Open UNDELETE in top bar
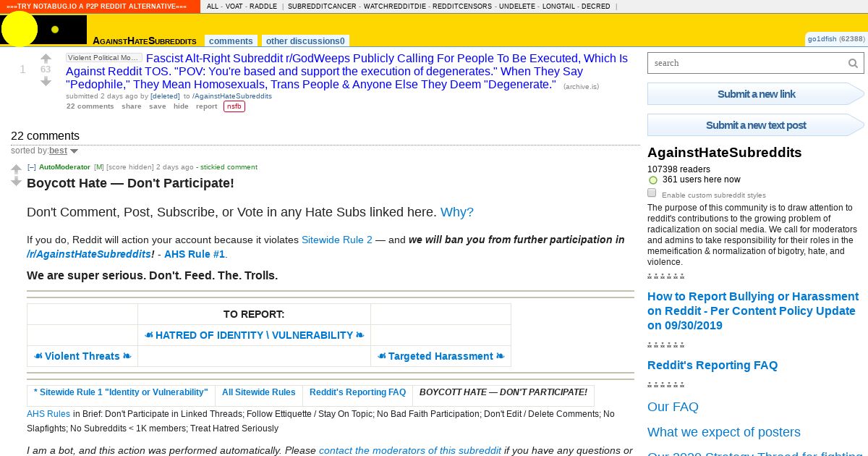Image resolution: width=868 pixels, height=456 pixels. point(519,7)
